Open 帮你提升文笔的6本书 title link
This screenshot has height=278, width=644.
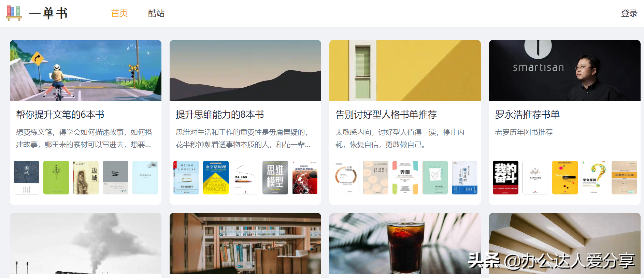click(x=60, y=115)
